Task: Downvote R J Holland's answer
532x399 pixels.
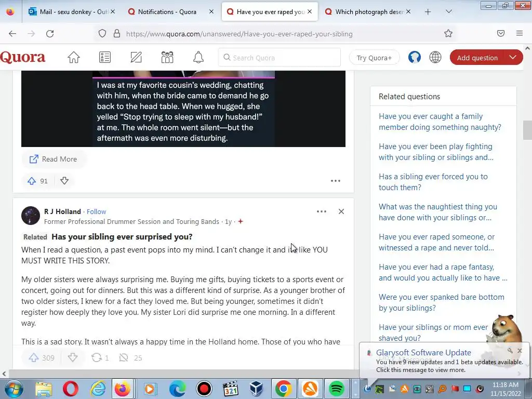Action: (x=73, y=357)
